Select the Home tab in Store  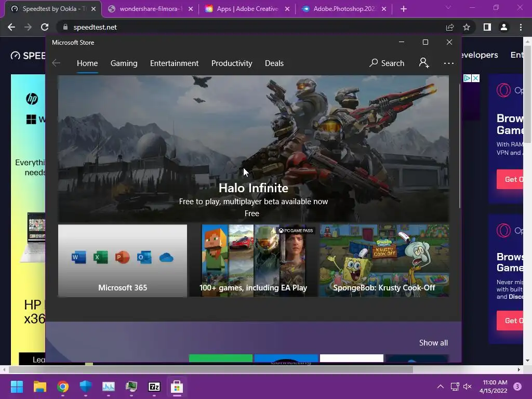click(87, 63)
